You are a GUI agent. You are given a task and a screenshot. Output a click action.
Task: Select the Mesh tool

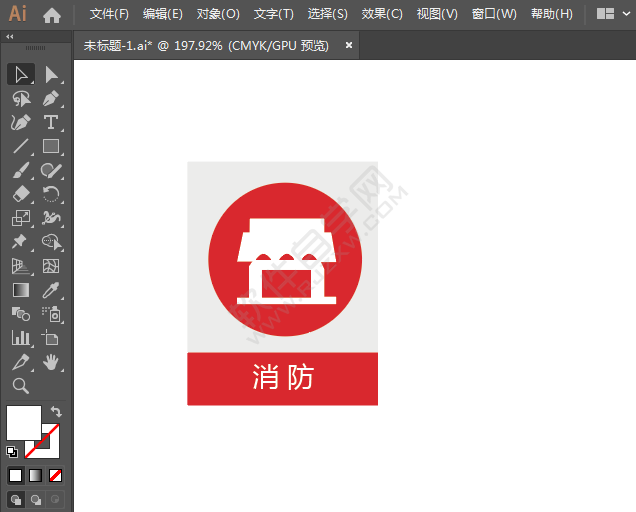coord(51,266)
